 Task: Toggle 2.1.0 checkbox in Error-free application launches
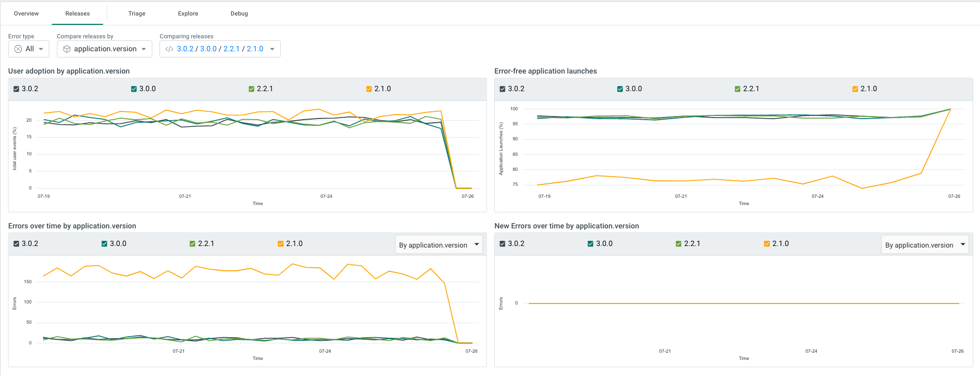point(855,89)
